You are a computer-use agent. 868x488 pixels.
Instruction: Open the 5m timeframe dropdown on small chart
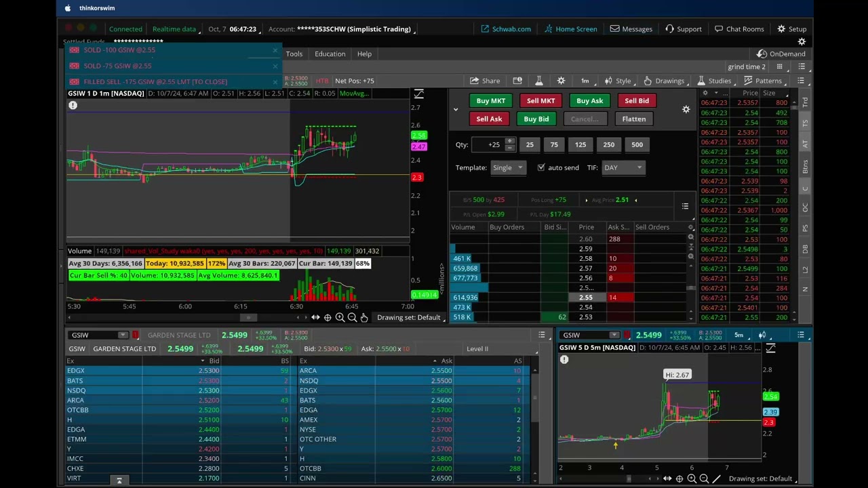click(738, 335)
